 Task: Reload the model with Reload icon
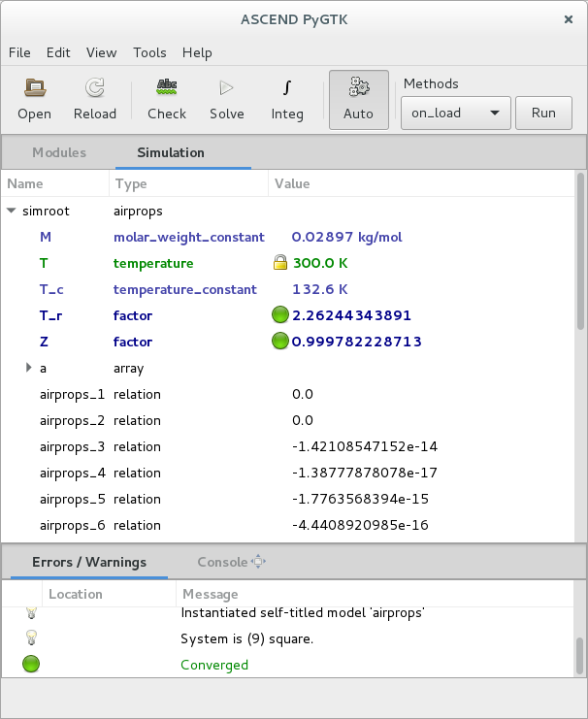95,89
